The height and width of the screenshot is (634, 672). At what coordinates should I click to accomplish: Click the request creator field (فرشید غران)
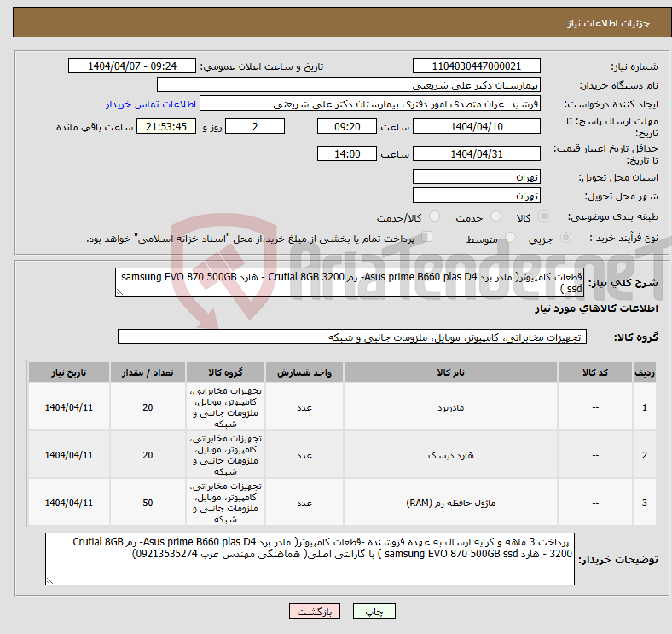[370, 104]
